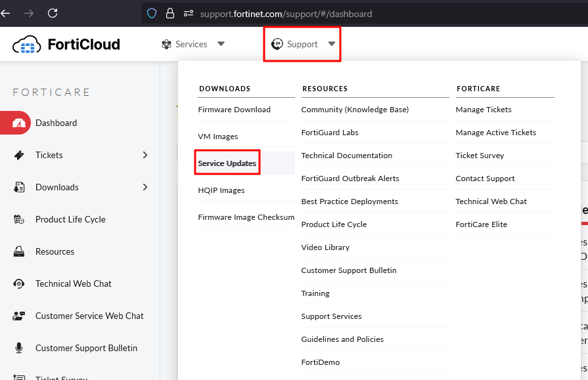
Task: Click the Downloads icon in sidebar
Action: pos(19,187)
